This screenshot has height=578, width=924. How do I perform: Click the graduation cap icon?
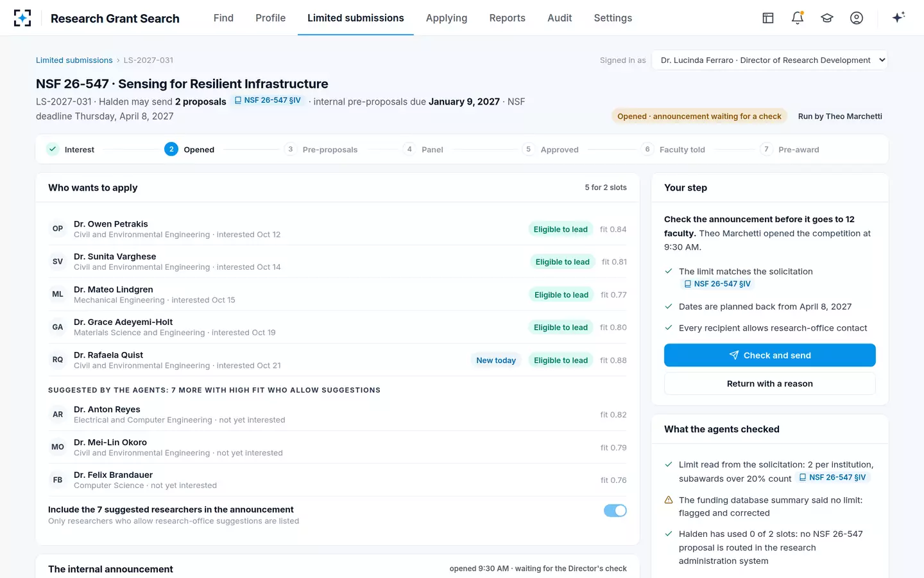[827, 18]
